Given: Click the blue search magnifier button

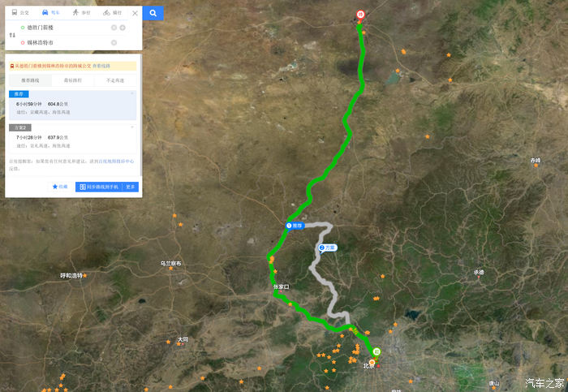Looking at the screenshot, I should tap(153, 13).
